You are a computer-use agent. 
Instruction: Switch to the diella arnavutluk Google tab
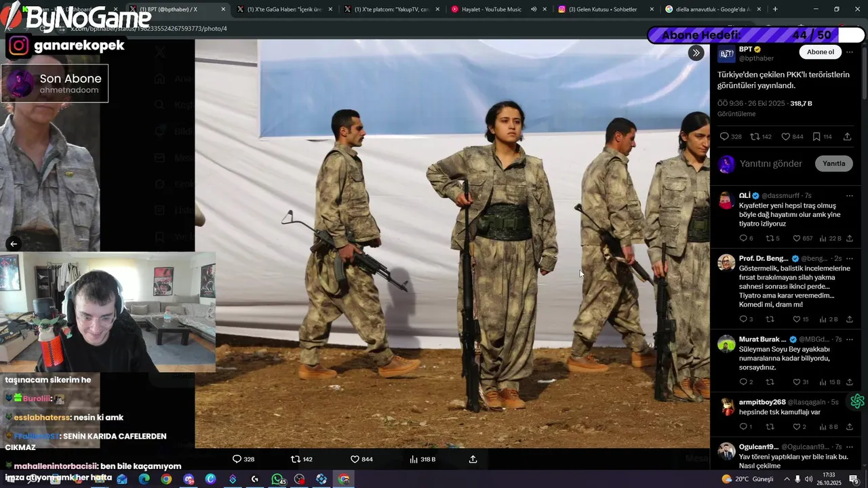point(712,9)
